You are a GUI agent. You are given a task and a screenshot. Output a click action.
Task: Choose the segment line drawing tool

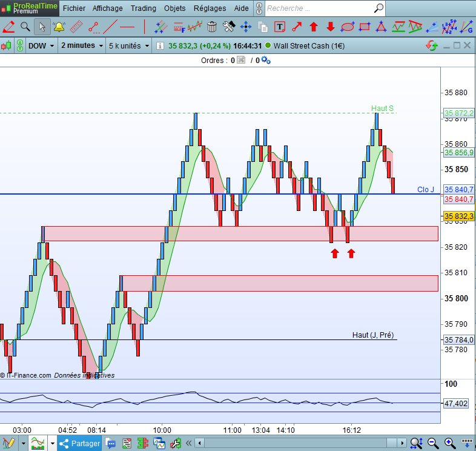click(93, 27)
